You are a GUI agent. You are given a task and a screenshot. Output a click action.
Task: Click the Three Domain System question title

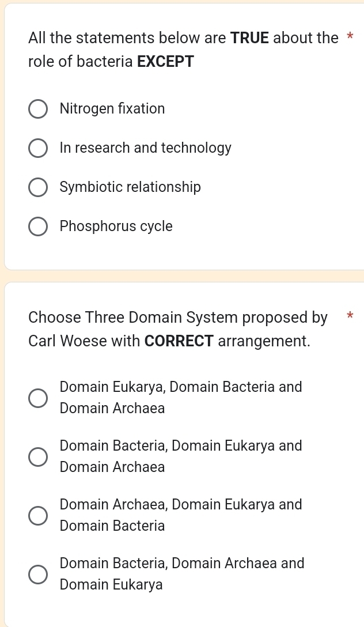[179, 328]
